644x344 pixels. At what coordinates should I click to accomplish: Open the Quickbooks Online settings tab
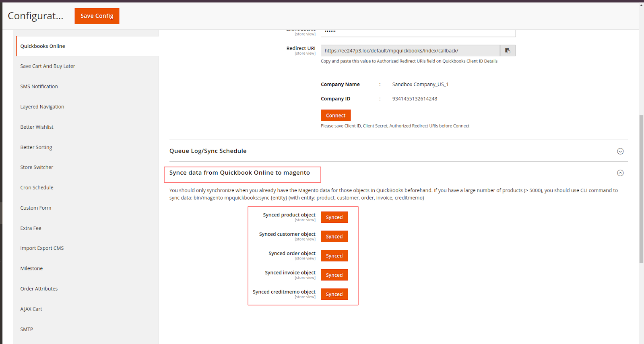pos(43,46)
